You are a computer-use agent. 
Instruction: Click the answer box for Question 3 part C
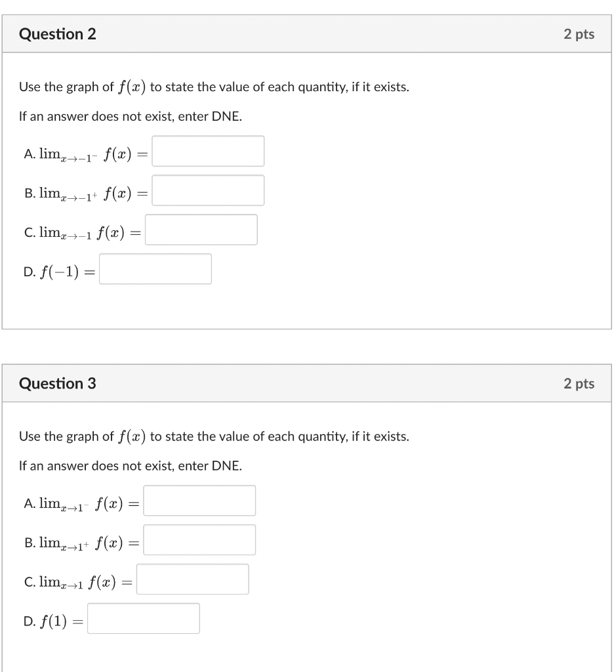click(192, 578)
